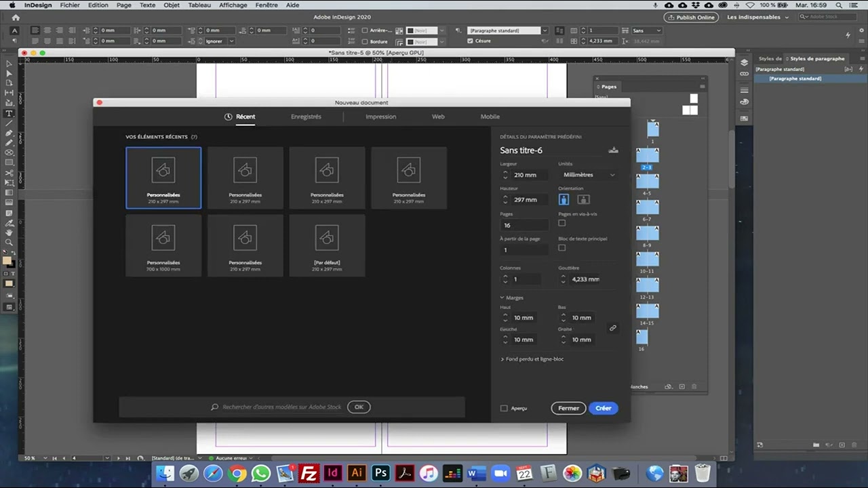
Task: Click the save preset icon beside Sans titre-6
Action: tap(613, 150)
